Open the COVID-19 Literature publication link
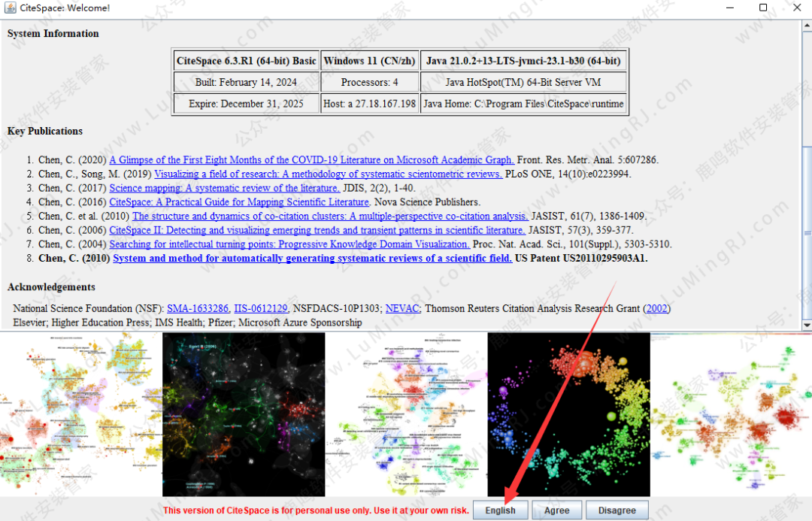 pyautogui.click(x=311, y=160)
